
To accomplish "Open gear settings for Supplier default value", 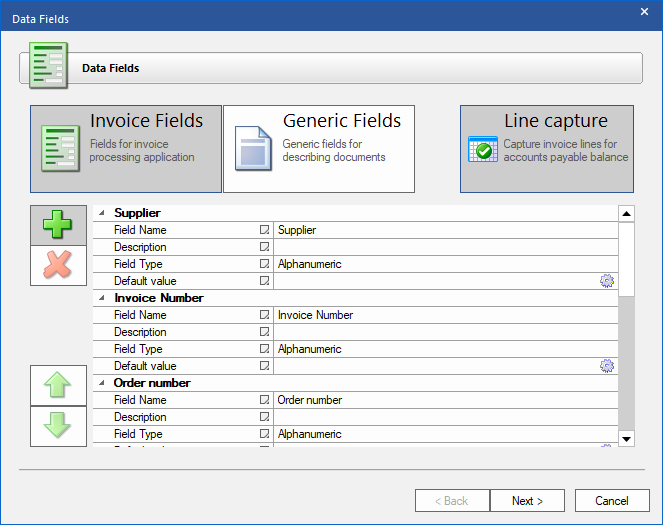I will [x=606, y=281].
